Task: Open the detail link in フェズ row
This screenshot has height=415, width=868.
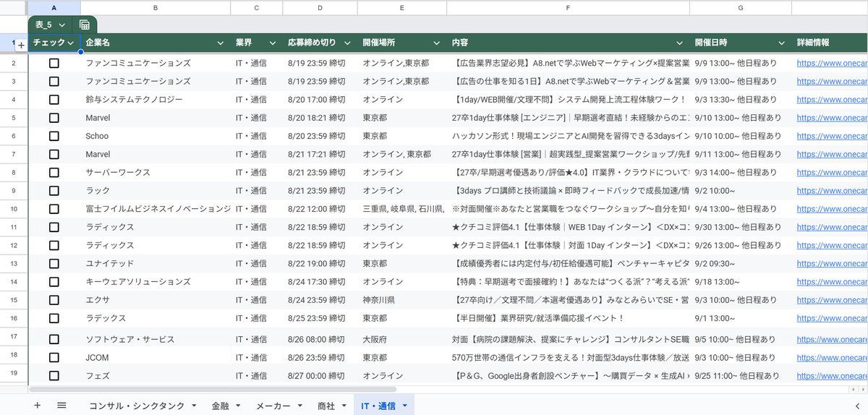Action: (x=832, y=376)
